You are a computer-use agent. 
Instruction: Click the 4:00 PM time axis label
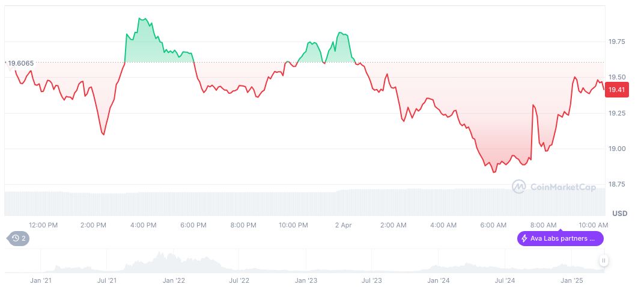(144, 224)
